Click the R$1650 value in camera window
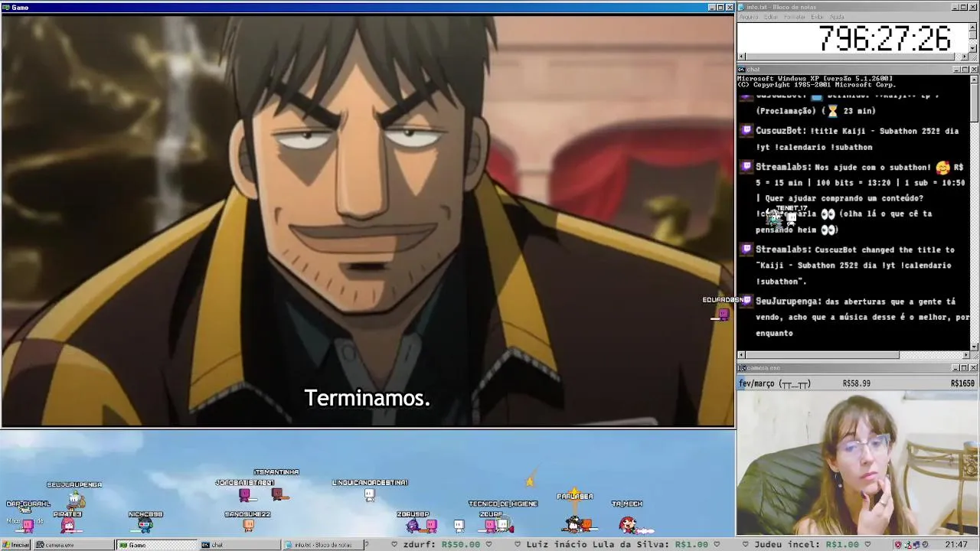Image resolution: width=980 pixels, height=551 pixels. coord(962,383)
